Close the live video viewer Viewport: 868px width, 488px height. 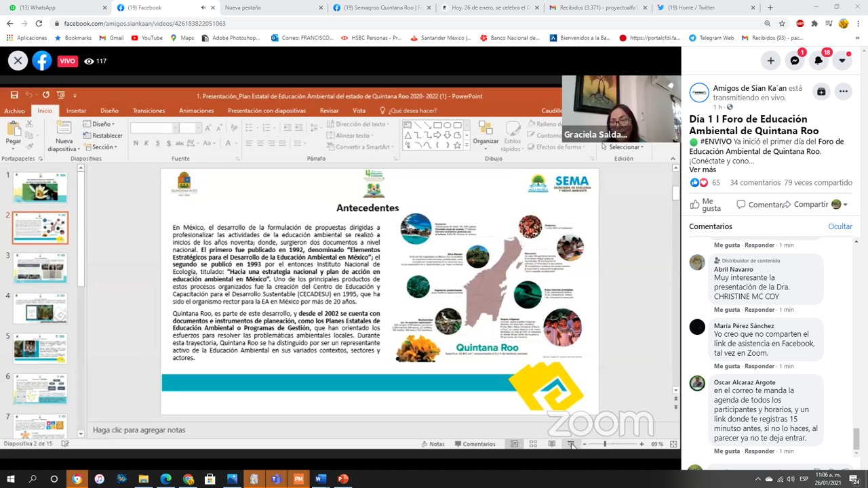point(18,61)
